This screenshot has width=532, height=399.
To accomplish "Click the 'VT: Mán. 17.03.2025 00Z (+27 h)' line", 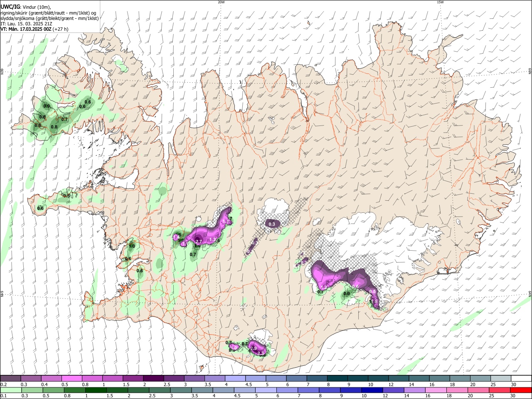I will pos(34,29).
